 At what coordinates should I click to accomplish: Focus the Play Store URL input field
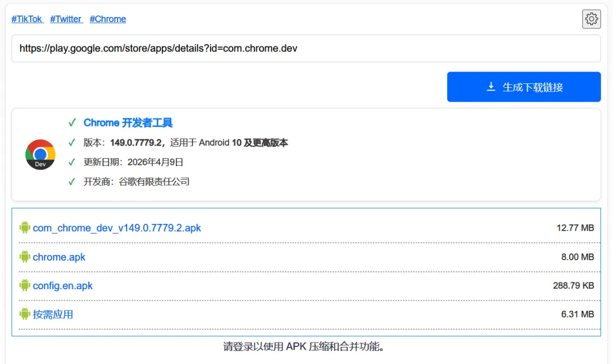pos(306,48)
